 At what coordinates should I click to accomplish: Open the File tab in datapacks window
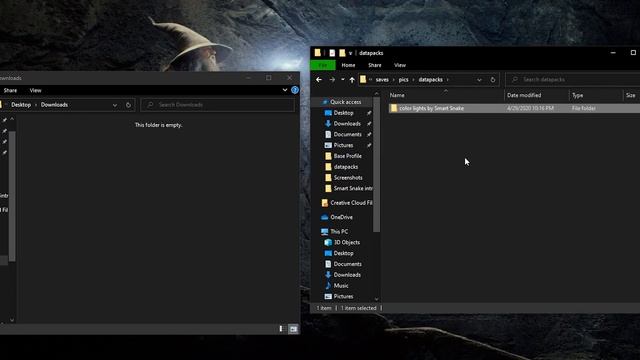pyautogui.click(x=323, y=65)
